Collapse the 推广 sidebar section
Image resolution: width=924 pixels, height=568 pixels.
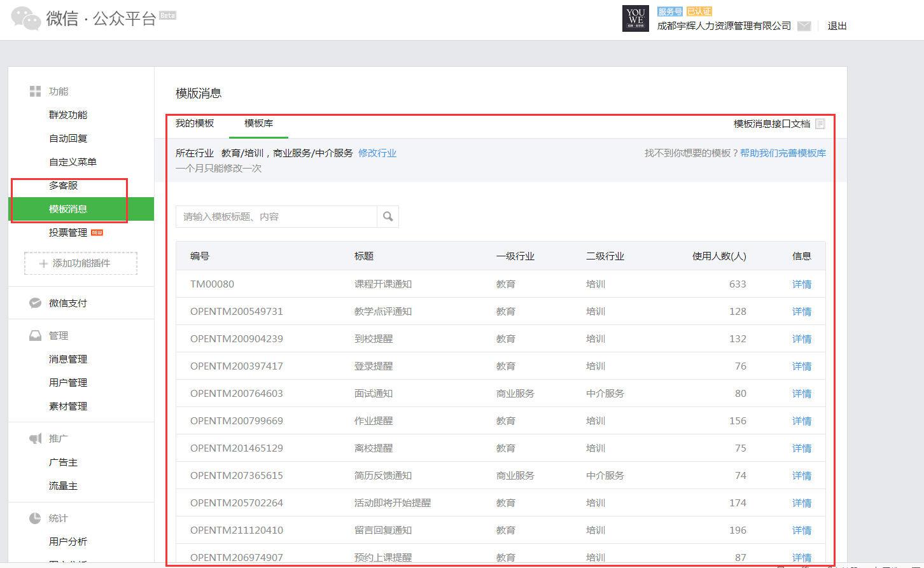pyautogui.click(x=58, y=438)
